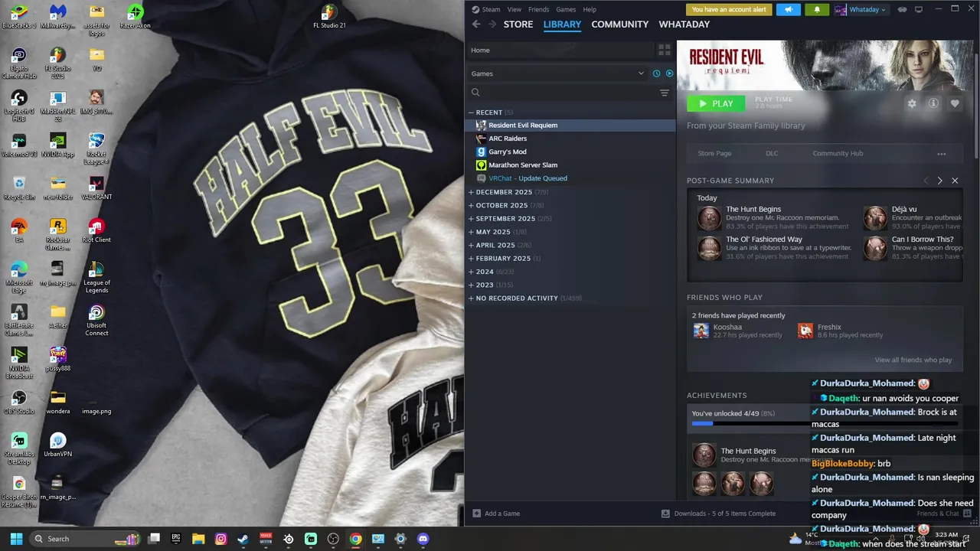The height and width of the screenshot is (551, 980).
Task: Click Google Chrome in the taskbar
Action: pos(355,539)
